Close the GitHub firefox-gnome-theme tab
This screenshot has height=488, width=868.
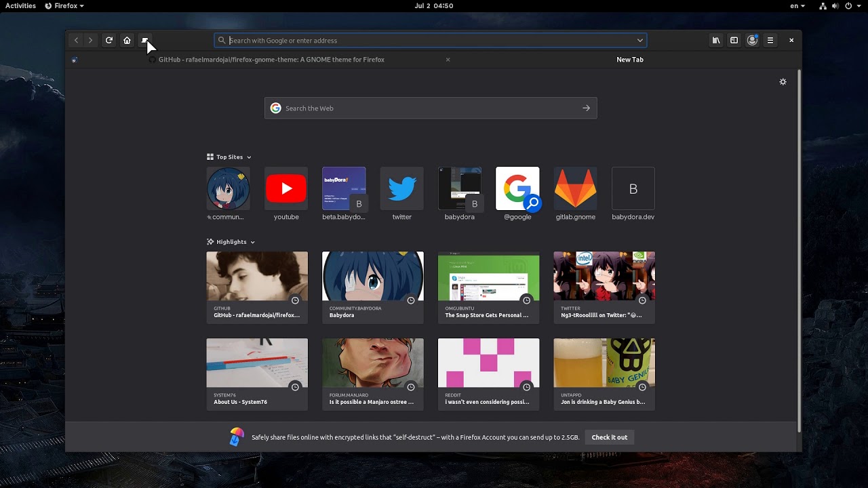click(x=448, y=60)
